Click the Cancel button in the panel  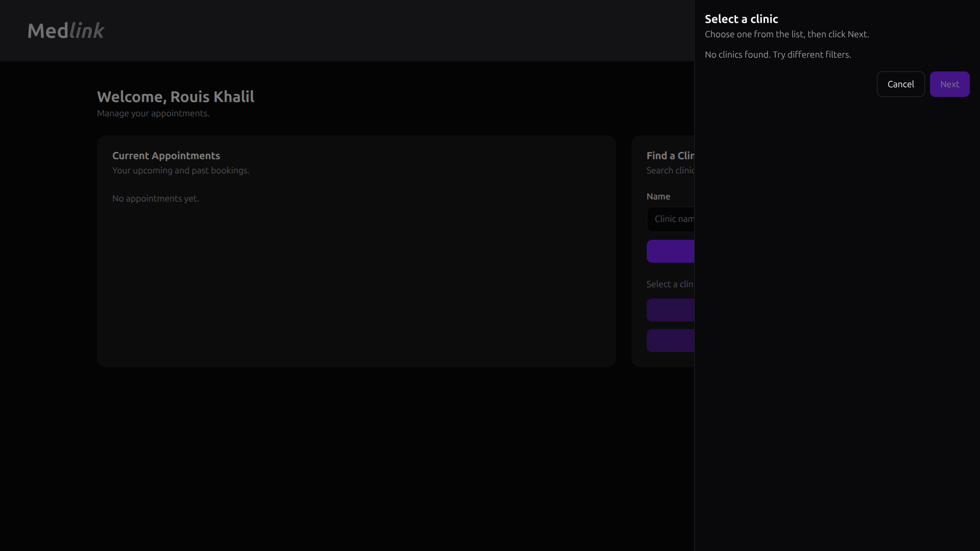900,84
